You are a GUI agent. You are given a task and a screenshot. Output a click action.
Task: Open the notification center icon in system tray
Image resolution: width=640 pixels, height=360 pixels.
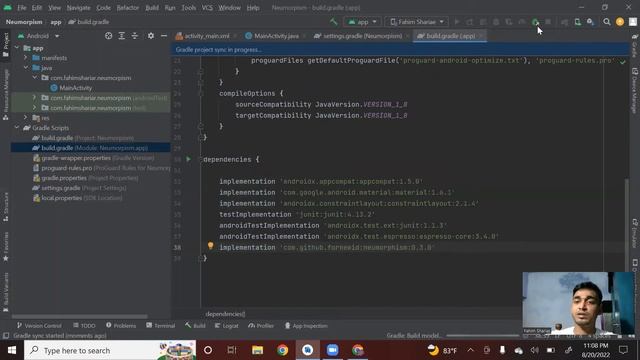pos(623,350)
